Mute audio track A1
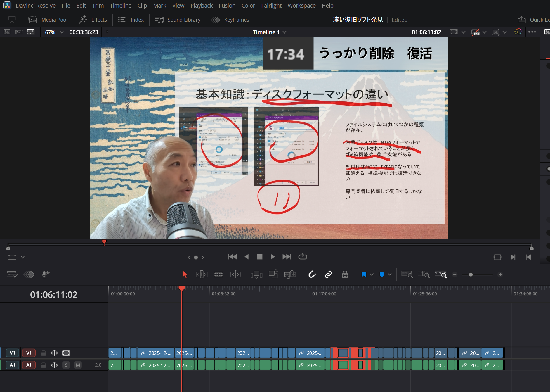Viewport: 550px width, 392px height. (x=78, y=365)
